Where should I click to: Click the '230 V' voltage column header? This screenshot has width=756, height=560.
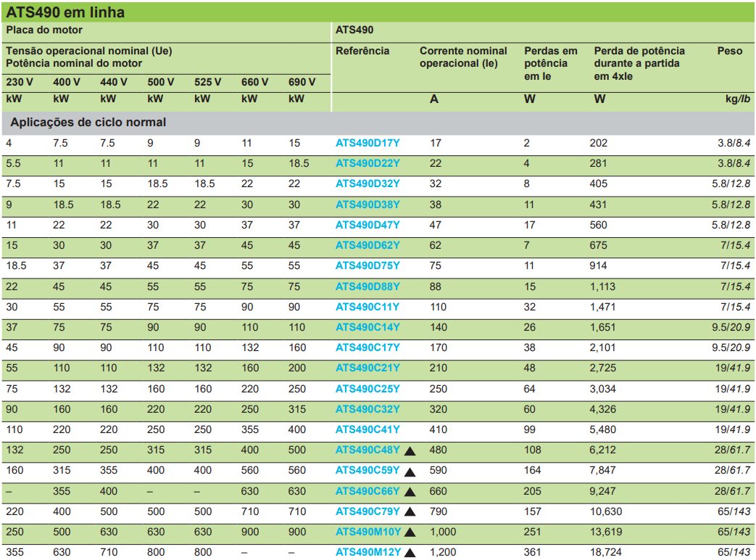pos(20,82)
